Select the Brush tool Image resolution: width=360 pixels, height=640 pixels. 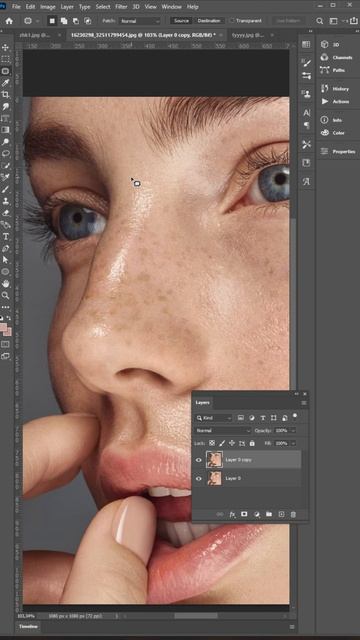(x=5, y=189)
